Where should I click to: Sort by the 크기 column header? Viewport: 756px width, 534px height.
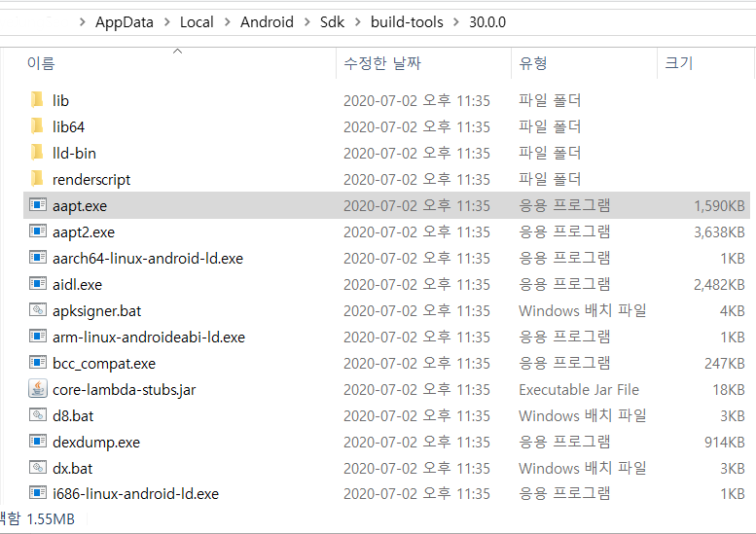point(679,63)
